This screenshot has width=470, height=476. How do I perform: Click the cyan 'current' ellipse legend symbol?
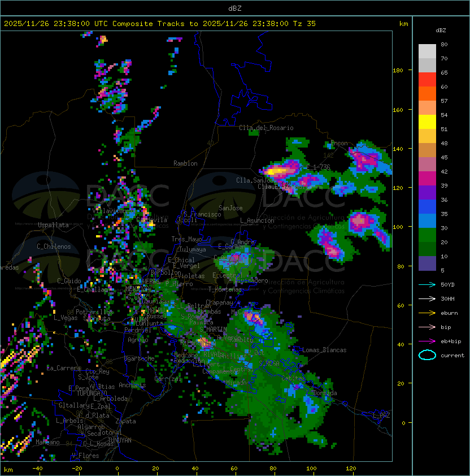(427, 355)
